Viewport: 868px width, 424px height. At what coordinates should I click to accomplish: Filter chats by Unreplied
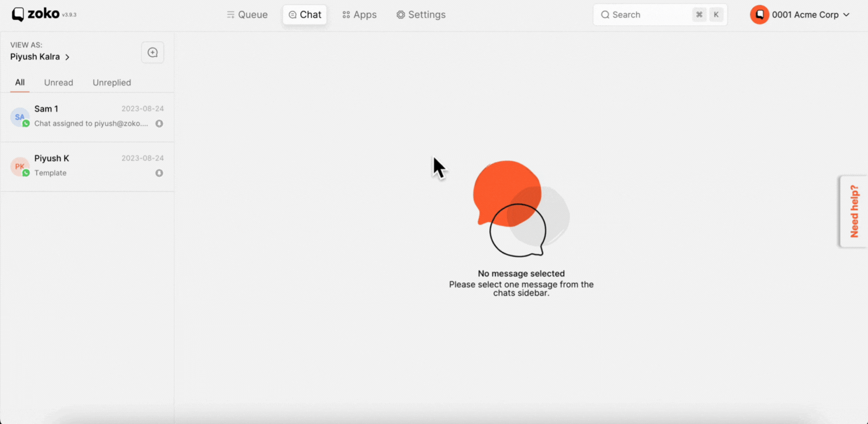(112, 83)
